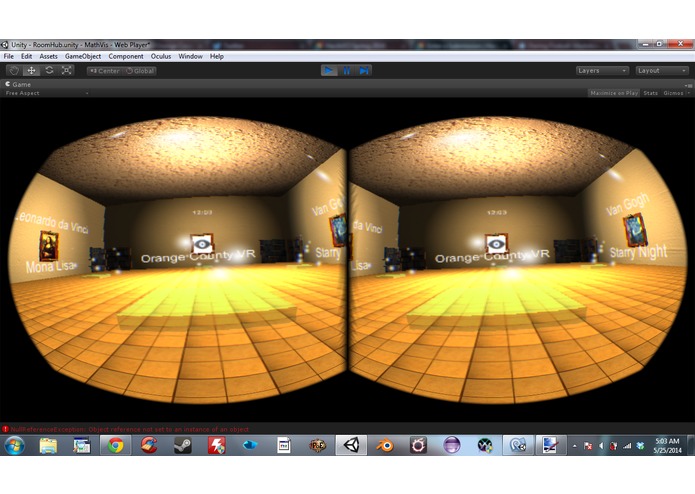Open Path of Exile from taskbar
The image size is (695, 494).
[x=317, y=445]
